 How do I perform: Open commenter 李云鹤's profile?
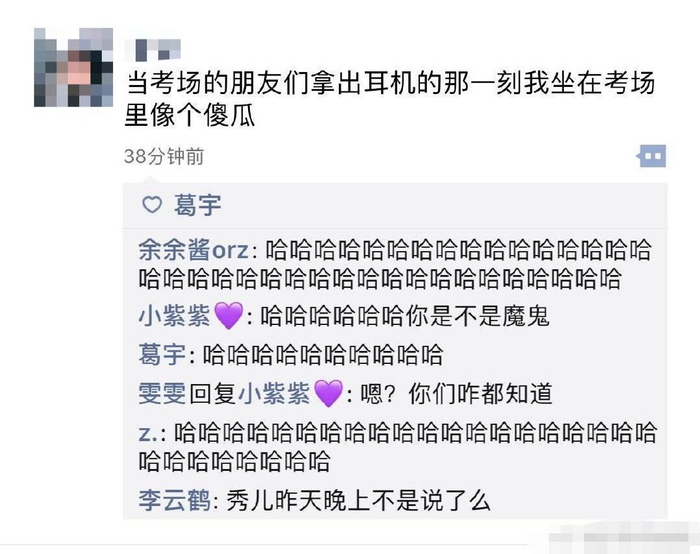click(x=174, y=500)
